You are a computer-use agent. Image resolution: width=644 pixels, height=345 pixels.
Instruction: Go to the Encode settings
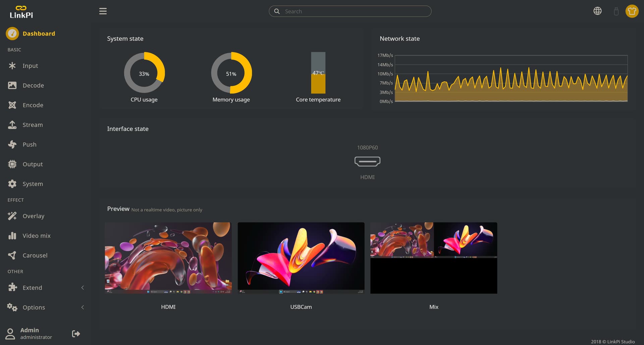tap(33, 105)
